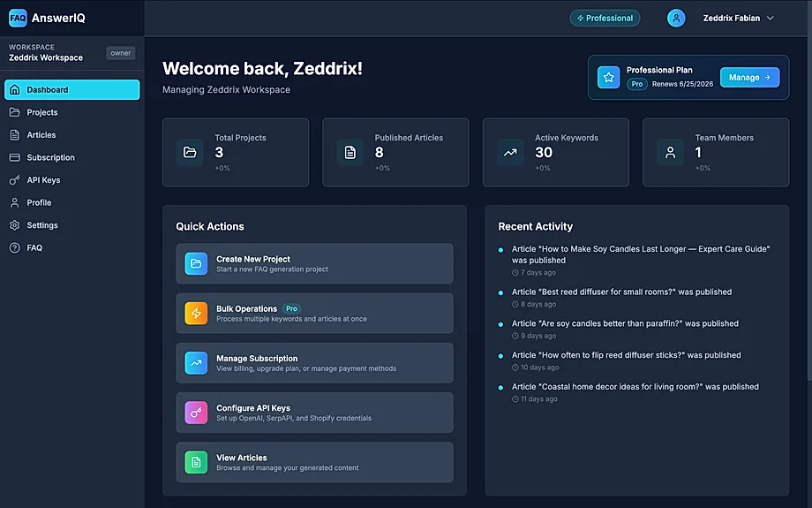Click the Team Members person icon
Screen dimensions: 812x508
pyautogui.click(x=670, y=152)
